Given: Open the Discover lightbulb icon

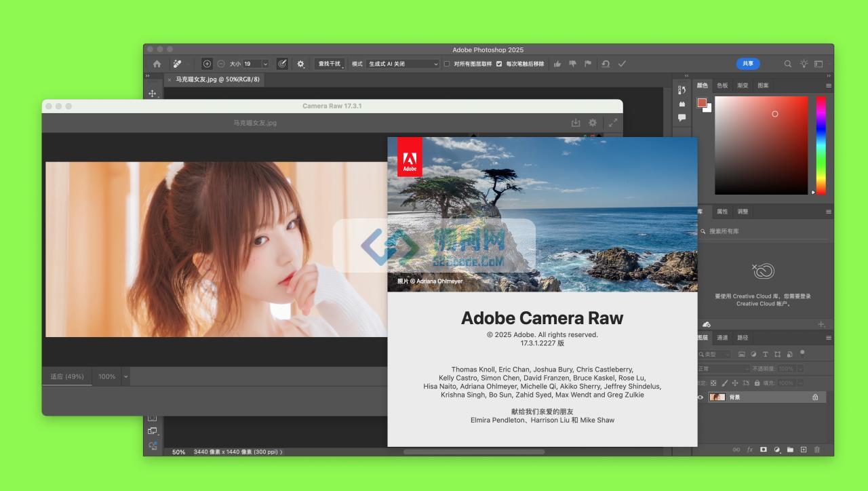Looking at the screenshot, I should pos(804,64).
